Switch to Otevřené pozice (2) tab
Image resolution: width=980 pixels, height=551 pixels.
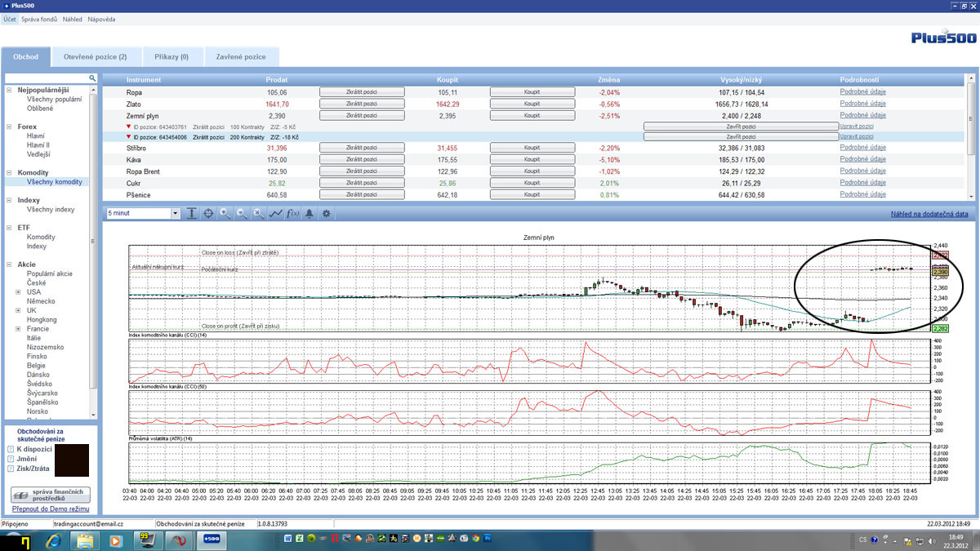(96, 56)
